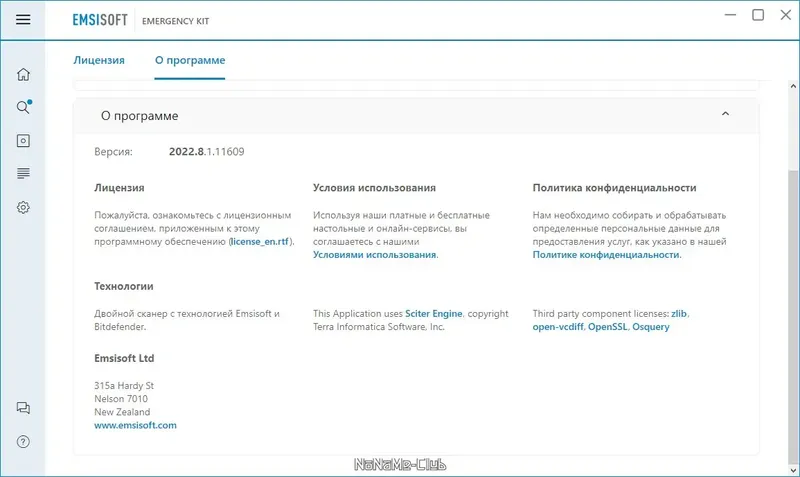Click the Версия label

tap(113, 152)
